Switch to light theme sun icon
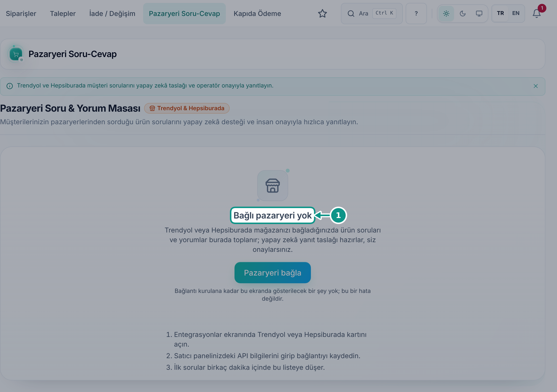The height and width of the screenshot is (392, 557). tap(446, 14)
